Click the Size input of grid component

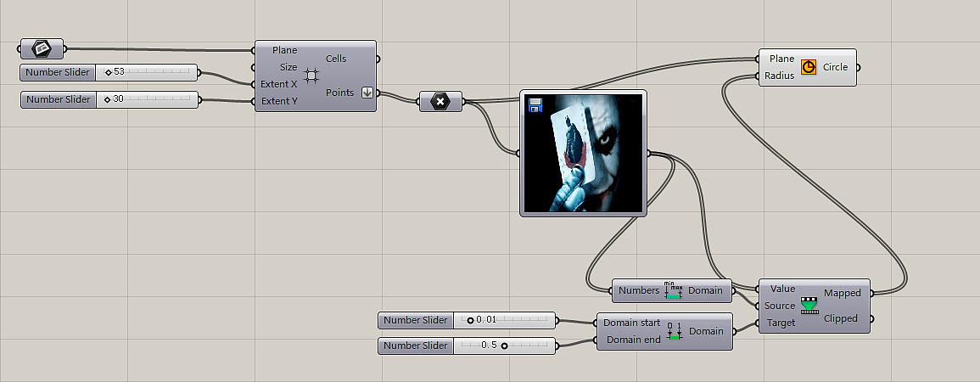(288, 67)
